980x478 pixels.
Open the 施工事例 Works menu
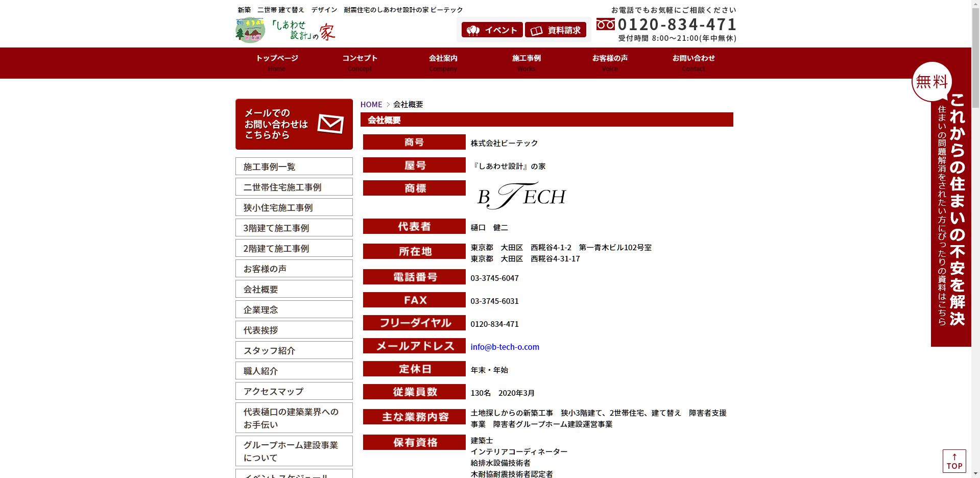pos(527,63)
